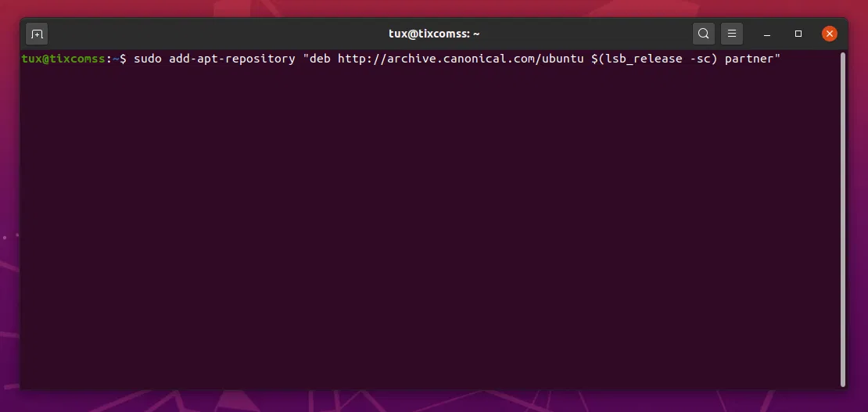Click the terminal search magnifier icon
This screenshot has height=412, width=868.
[x=704, y=34]
